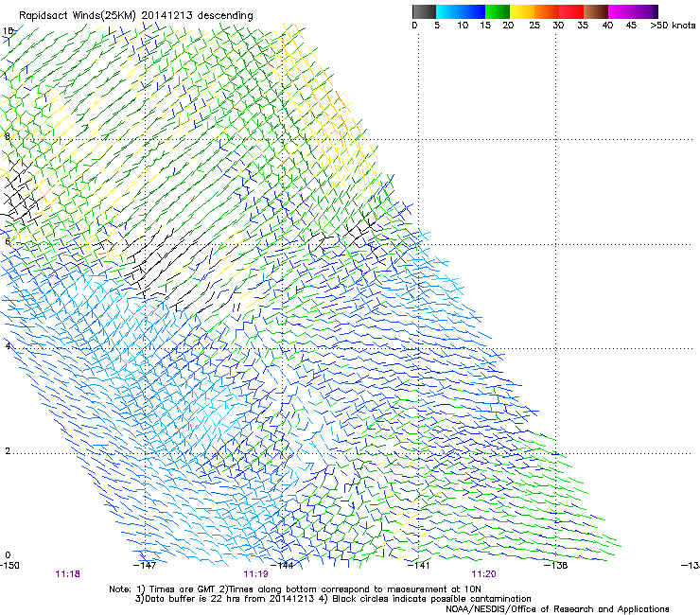This screenshot has width=700, height=615.
Task: Click the red 30-35 knots legend swatch
Action: (x=571, y=11)
